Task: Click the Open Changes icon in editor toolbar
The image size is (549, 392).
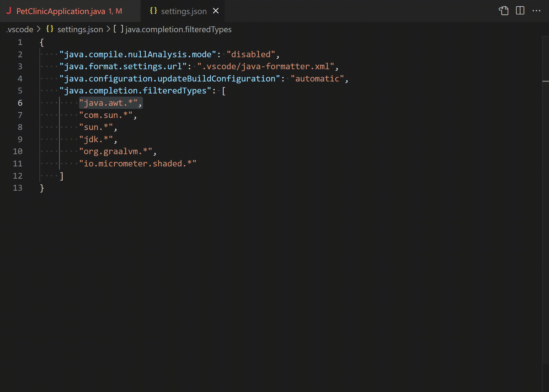Action: (503, 11)
